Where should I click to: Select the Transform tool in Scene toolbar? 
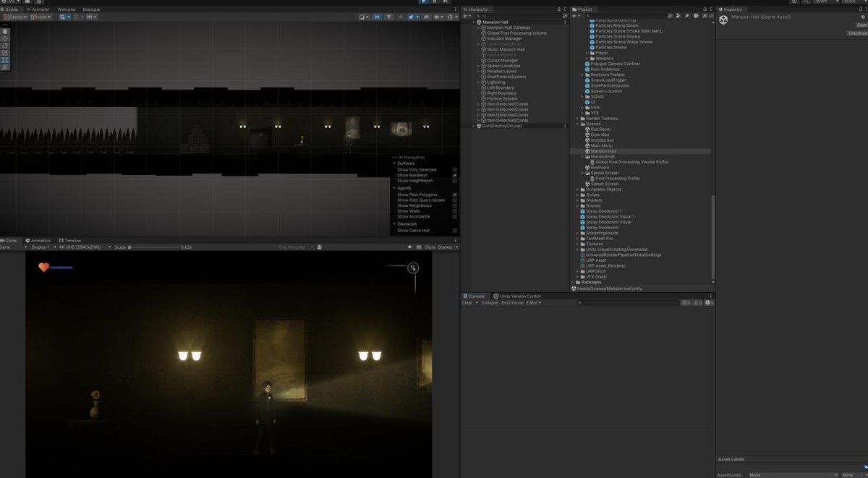point(6,67)
